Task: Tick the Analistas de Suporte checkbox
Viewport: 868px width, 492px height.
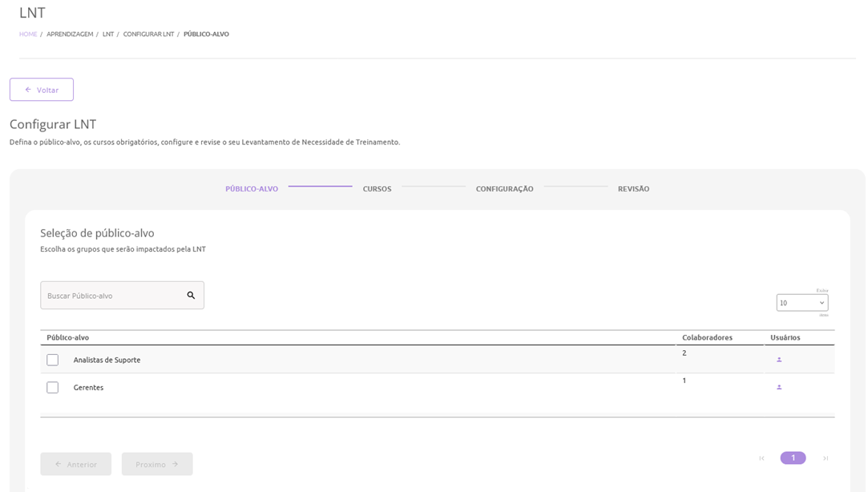Action: [53, 360]
